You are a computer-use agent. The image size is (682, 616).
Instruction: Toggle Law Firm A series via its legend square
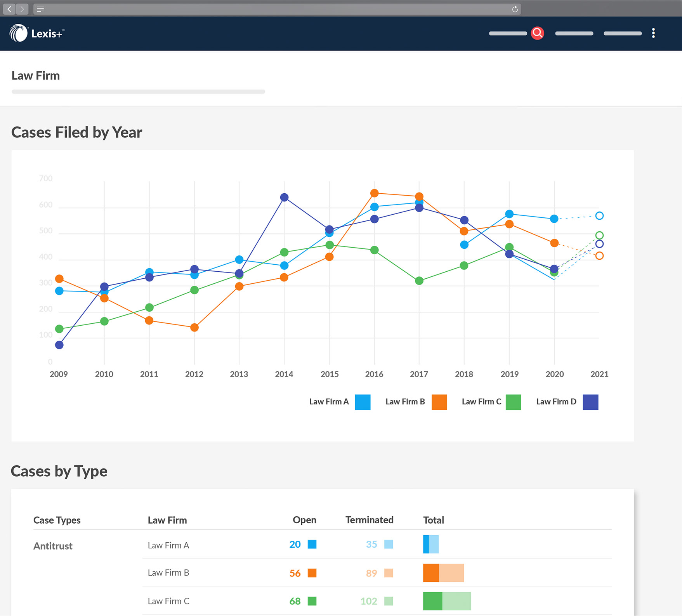[363, 402]
